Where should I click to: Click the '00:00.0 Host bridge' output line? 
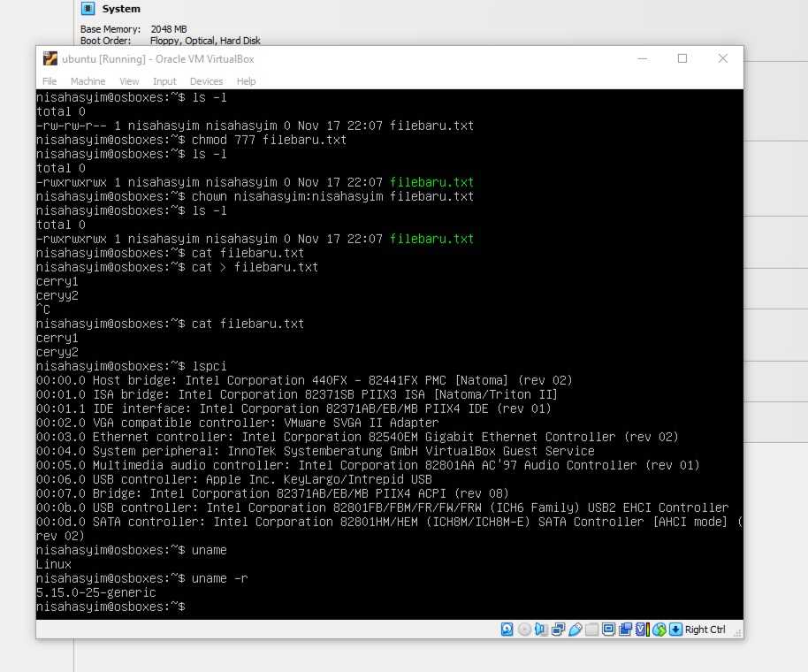point(304,380)
